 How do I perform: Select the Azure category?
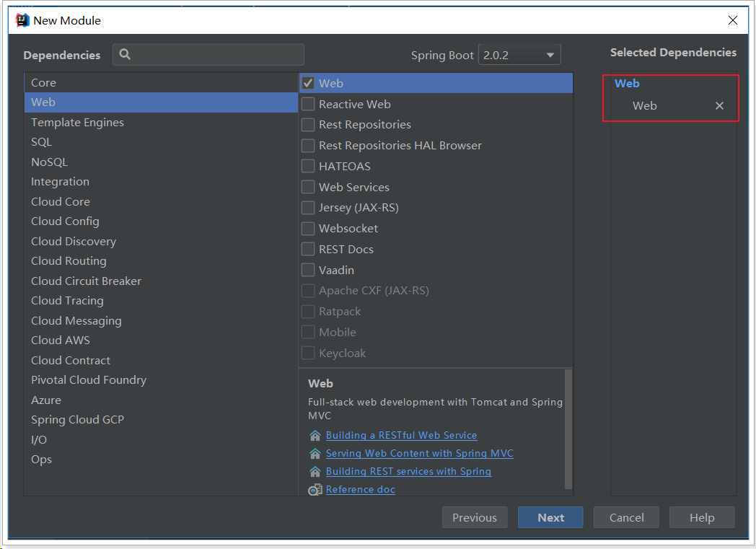161,400
